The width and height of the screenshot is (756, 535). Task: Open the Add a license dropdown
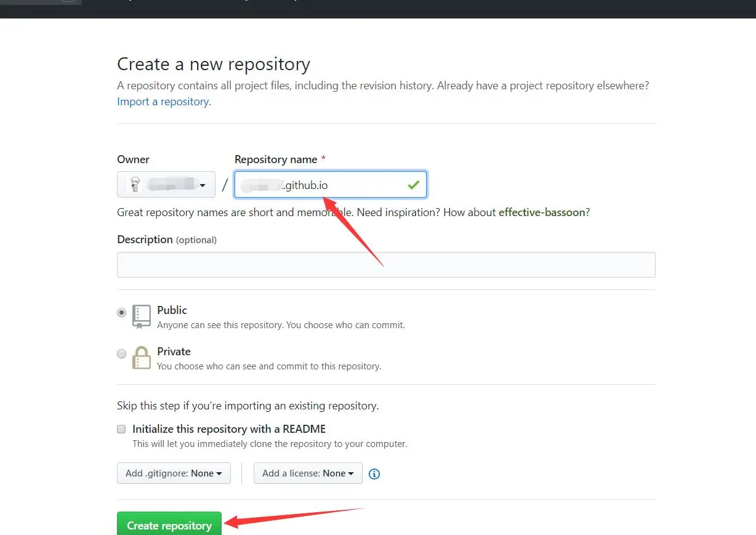(x=308, y=473)
